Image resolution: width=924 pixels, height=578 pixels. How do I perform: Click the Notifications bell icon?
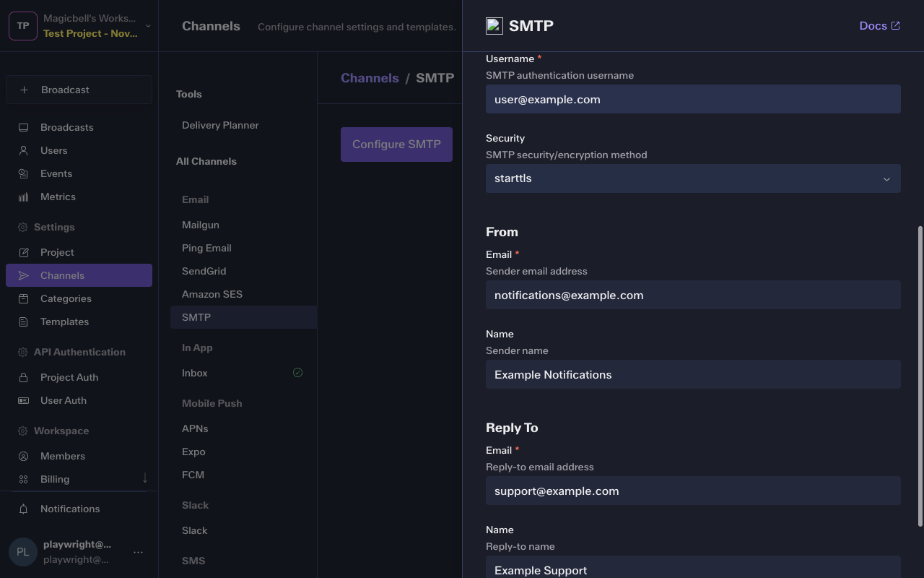point(23,509)
